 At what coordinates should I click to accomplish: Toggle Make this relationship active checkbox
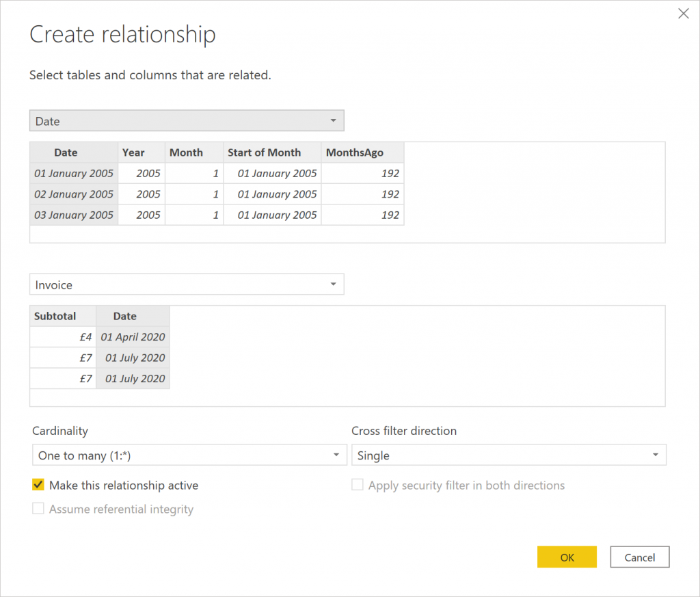[38, 485]
